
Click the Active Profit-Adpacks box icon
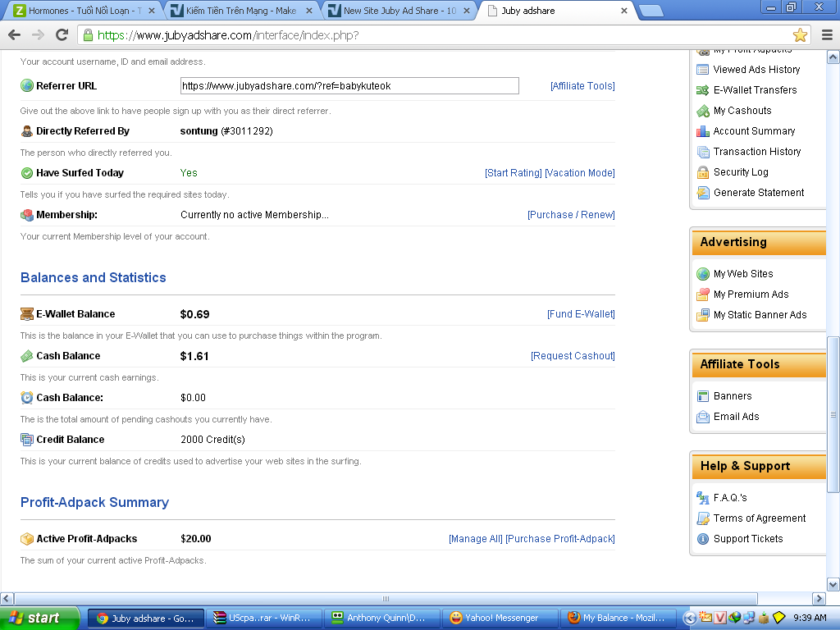(x=27, y=539)
